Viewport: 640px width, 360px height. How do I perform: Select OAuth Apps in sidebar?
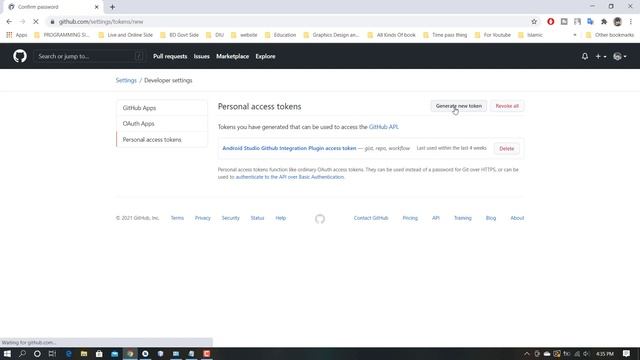[162, 124]
